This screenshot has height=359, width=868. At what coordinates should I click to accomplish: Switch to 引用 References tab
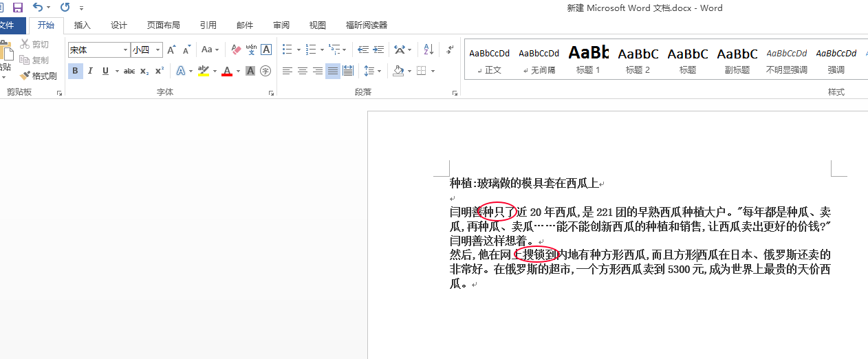click(x=208, y=25)
